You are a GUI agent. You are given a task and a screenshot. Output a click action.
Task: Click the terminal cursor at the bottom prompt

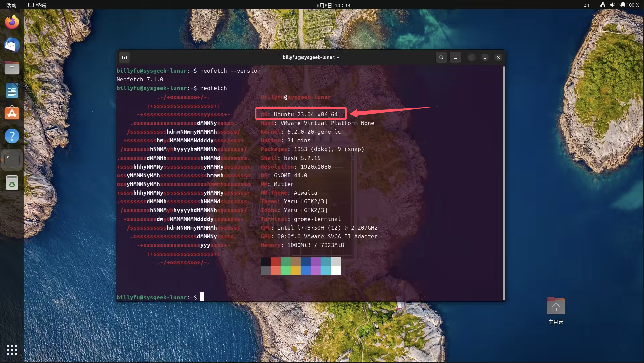(202, 297)
